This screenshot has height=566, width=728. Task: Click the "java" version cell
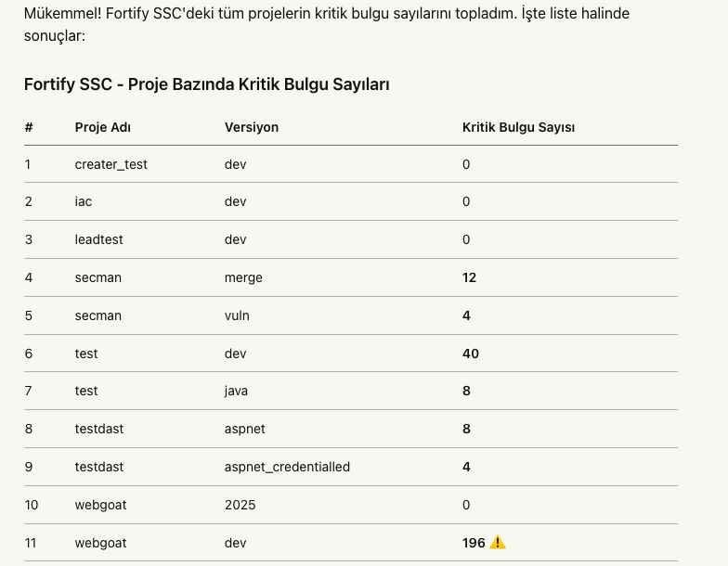pos(236,391)
